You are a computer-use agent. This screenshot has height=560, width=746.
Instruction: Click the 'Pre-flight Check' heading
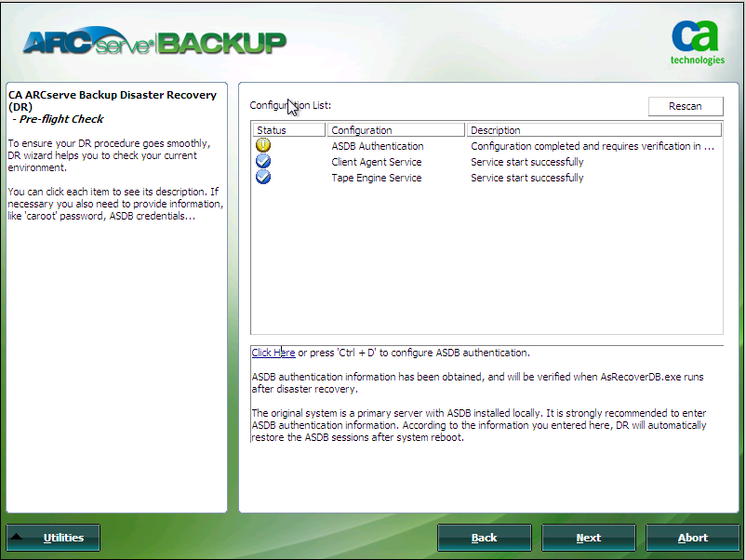pyautogui.click(x=60, y=119)
